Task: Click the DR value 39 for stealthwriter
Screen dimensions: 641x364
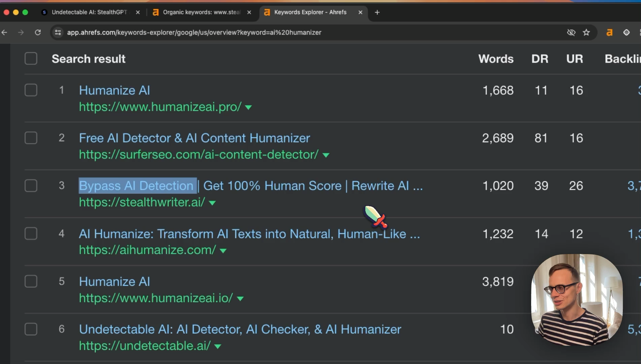Action: pyautogui.click(x=541, y=186)
